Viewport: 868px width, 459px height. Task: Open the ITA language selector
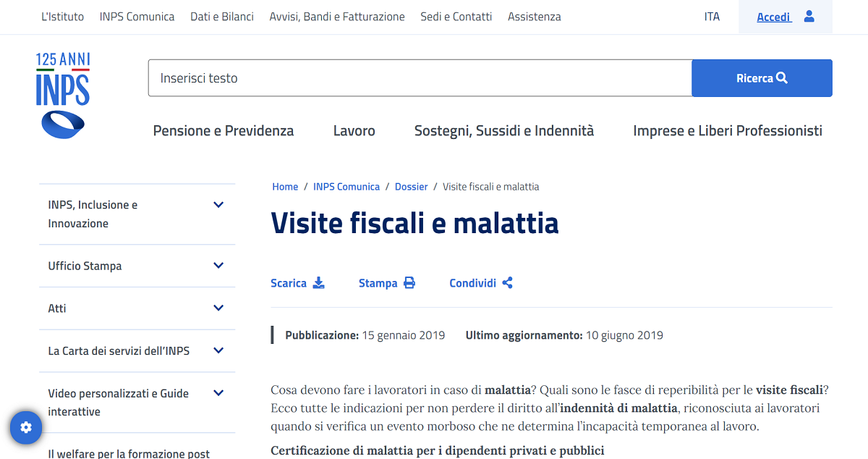pos(712,17)
